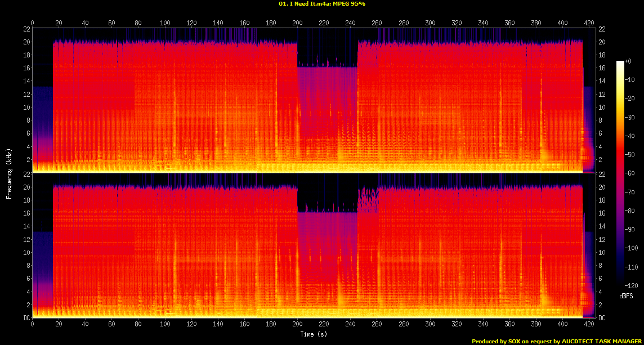Click the "260" tick on the top time axis

pos(377,23)
